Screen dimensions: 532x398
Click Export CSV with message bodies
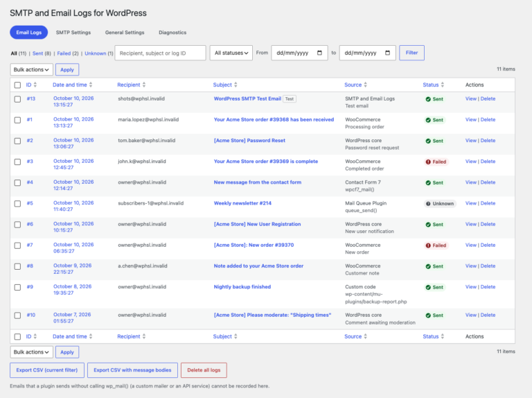[x=132, y=370]
